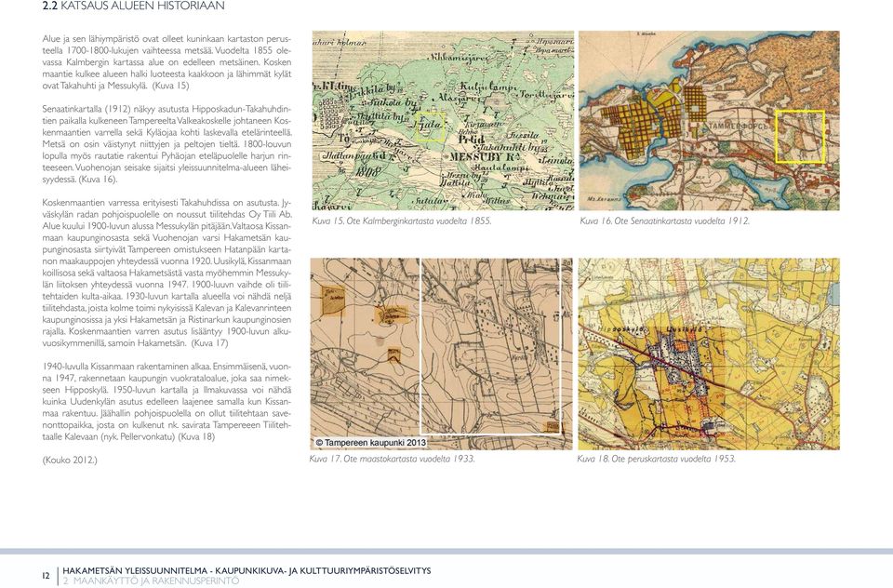
Task: Click the '(Kuva 17)' reference in text
Action: pyautogui.click(x=209, y=343)
